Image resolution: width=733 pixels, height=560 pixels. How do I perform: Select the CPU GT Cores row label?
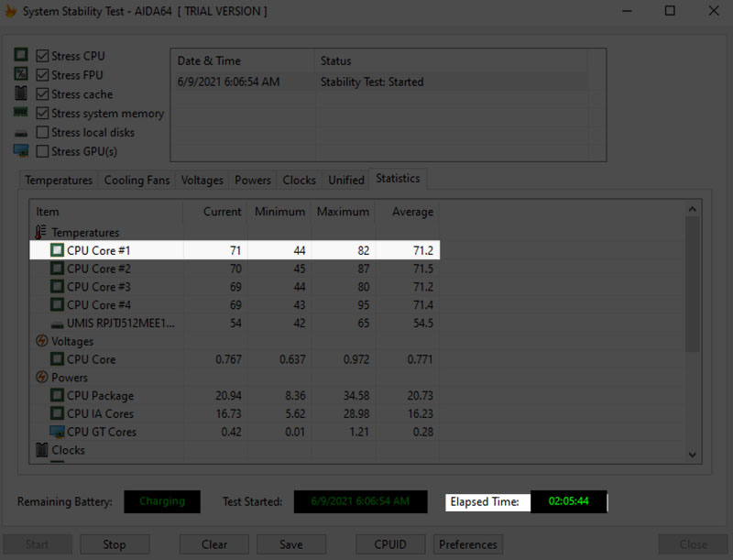pos(102,432)
